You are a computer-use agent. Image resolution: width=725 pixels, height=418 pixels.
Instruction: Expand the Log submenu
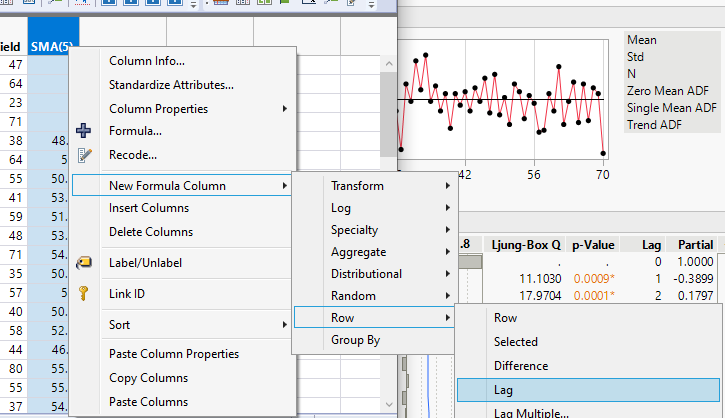coord(375,208)
